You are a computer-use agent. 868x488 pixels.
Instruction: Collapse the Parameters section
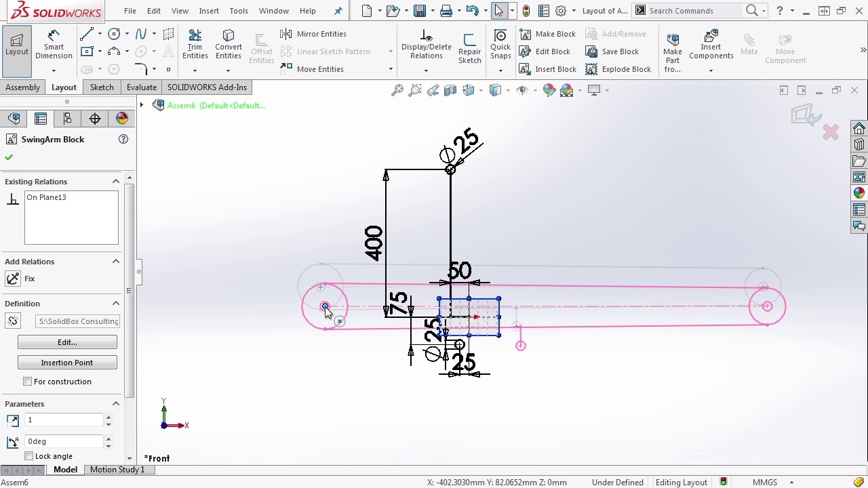(116, 404)
